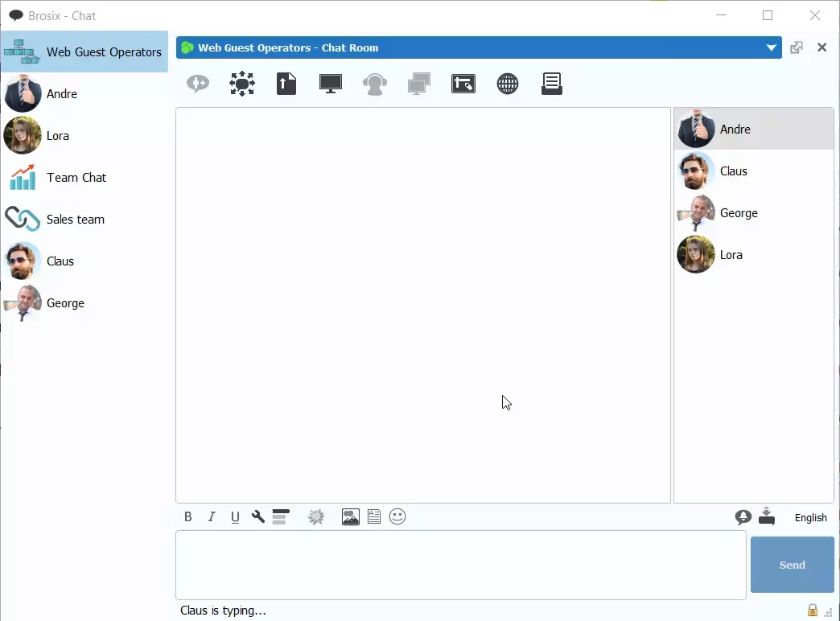The height and width of the screenshot is (621, 840).
Task: Send a buzz with starburst icon
Action: [x=316, y=517]
